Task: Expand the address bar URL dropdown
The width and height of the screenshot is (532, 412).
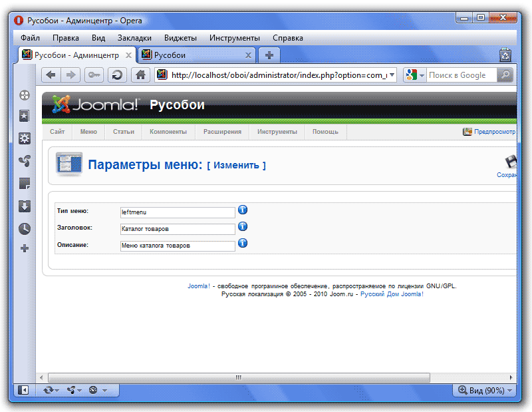Action: coord(392,75)
